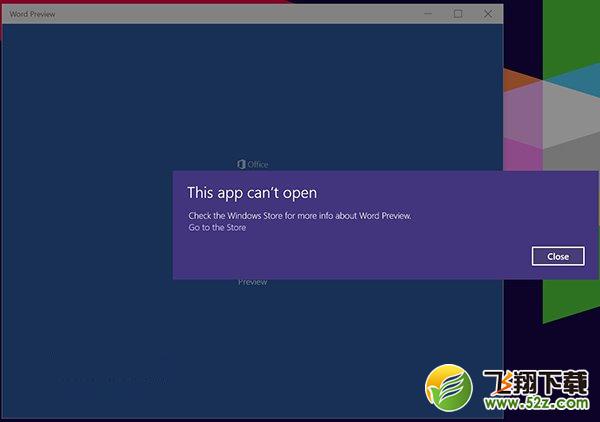Close the Word Preview window with X

pyautogui.click(x=488, y=14)
